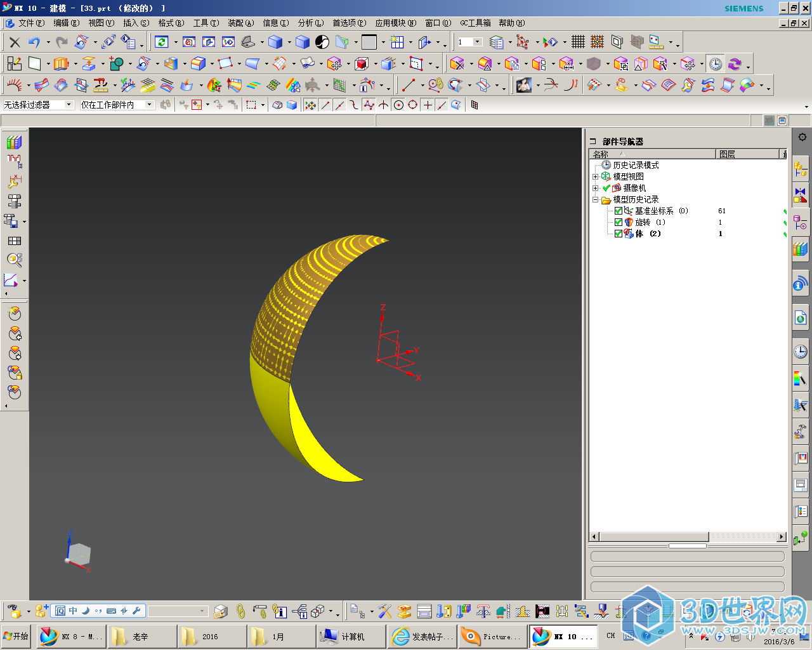Open the 文件(F) menu

(31, 23)
